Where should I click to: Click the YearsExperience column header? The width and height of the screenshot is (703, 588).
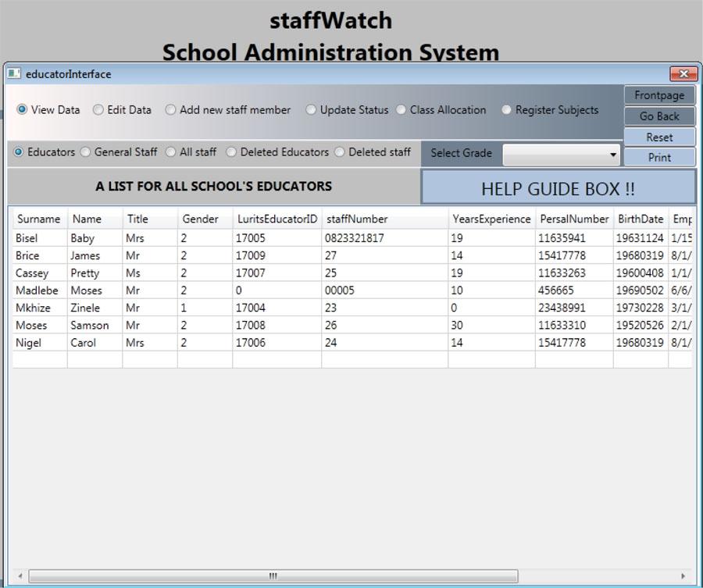(x=490, y=219)
